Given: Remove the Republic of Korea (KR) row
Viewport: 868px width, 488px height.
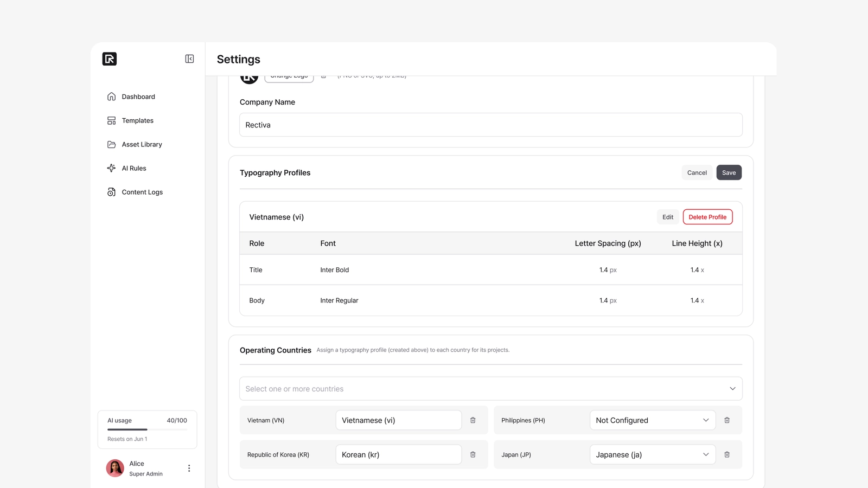Looking at the screenshot, I should 473,454.
